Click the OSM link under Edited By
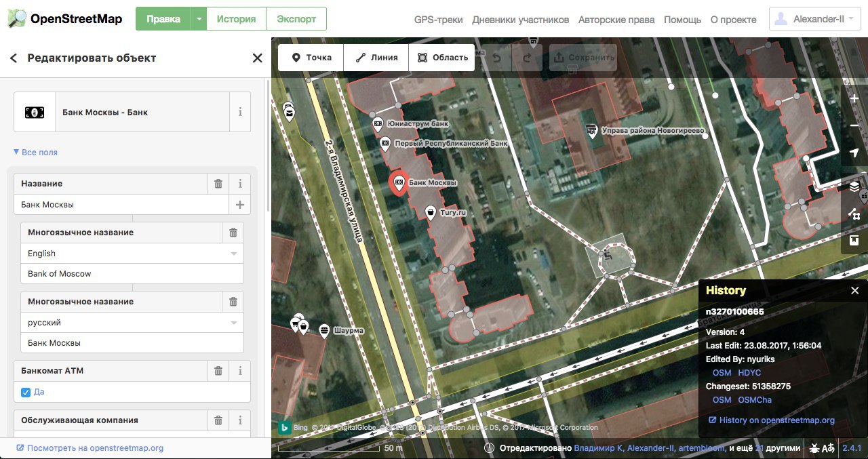The height and width of the screenshot is (459, 868). pyautogui.click(x=722, y=373)
